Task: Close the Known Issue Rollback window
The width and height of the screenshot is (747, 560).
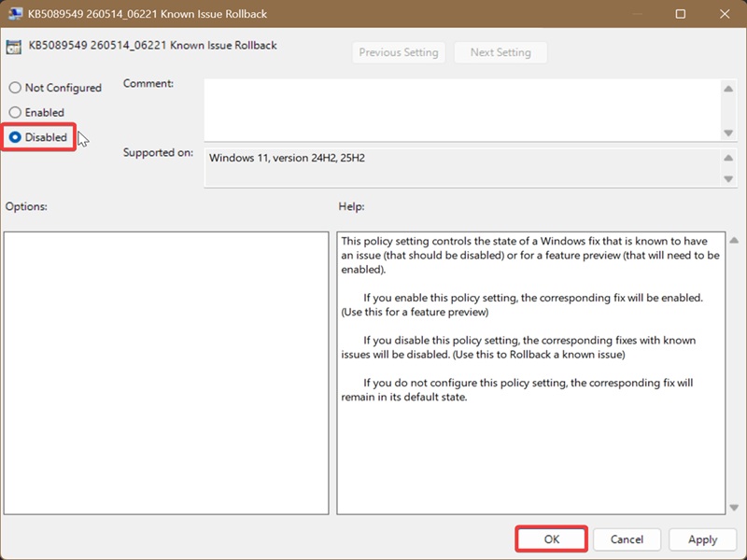Action: (725, 14)
